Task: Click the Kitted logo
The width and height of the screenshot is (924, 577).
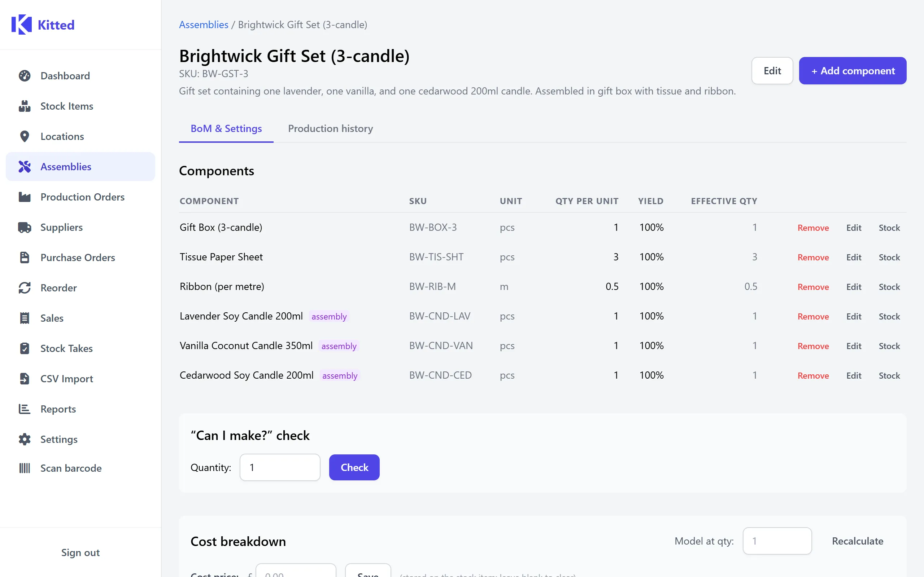Action: 43,25
